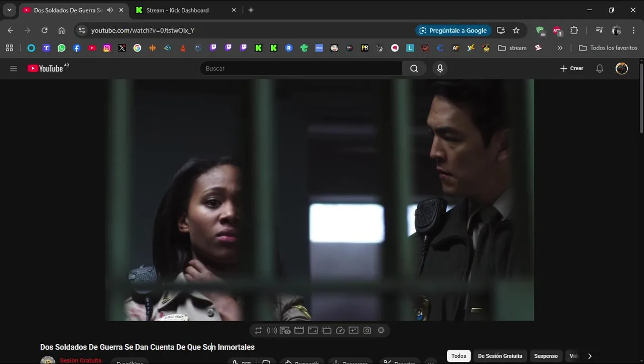Viewport: 644px width, 364px height.
Task: Toggle the audio boost sound-wave icon
Action: (x=272, y=331)
